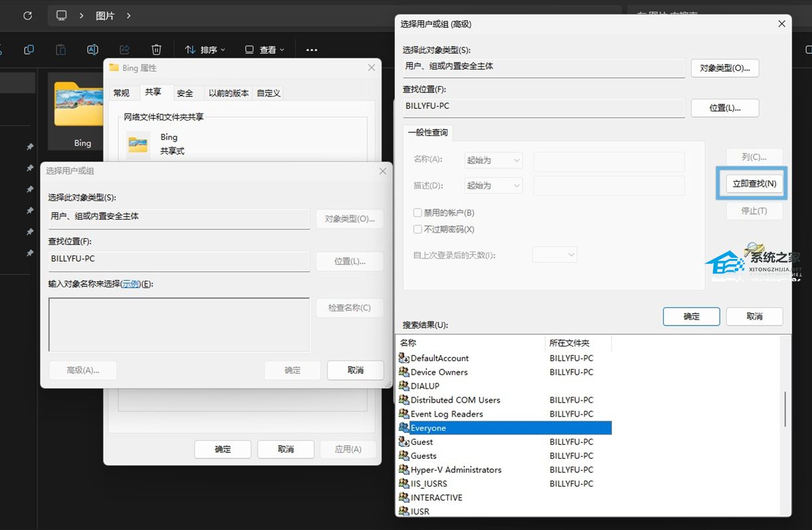Viewport: 812px width, 530px height.
Task: Open the 示例 link in the selection dialog
Action: click(130, 284)
